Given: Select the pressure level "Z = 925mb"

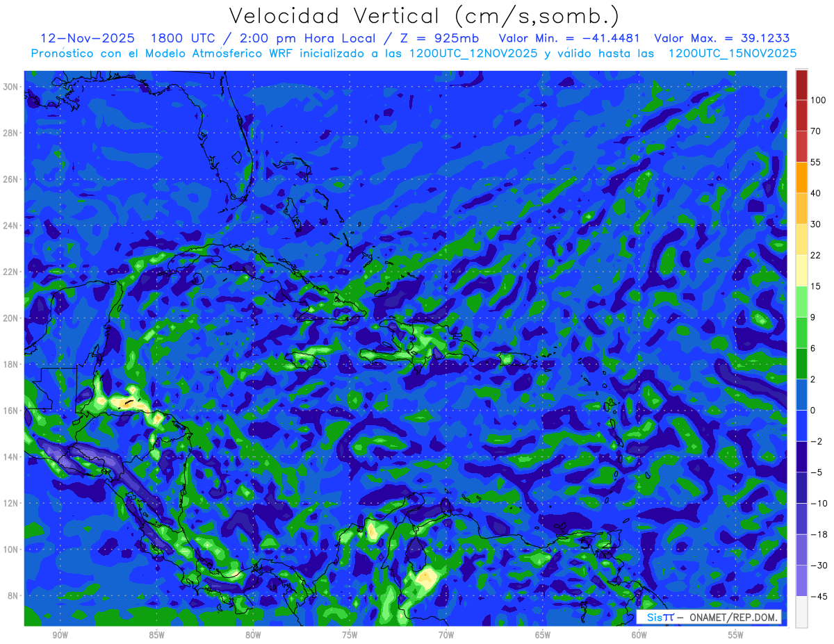Looking at the screenshot, I should pos(439,38).
